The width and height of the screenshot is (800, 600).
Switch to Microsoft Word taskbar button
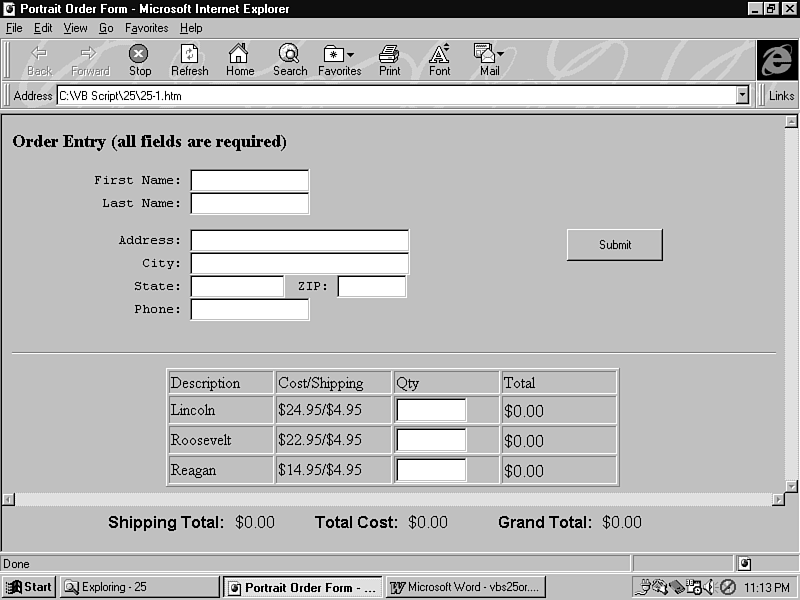466,587
